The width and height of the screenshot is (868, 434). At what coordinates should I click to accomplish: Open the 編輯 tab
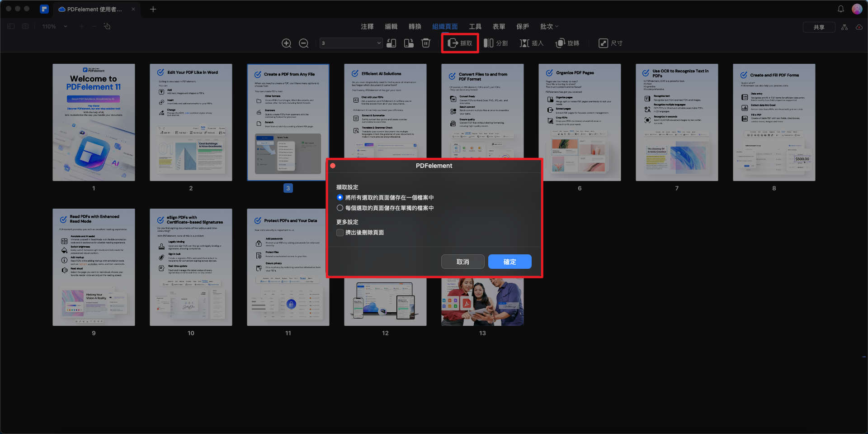pos(391,27)
